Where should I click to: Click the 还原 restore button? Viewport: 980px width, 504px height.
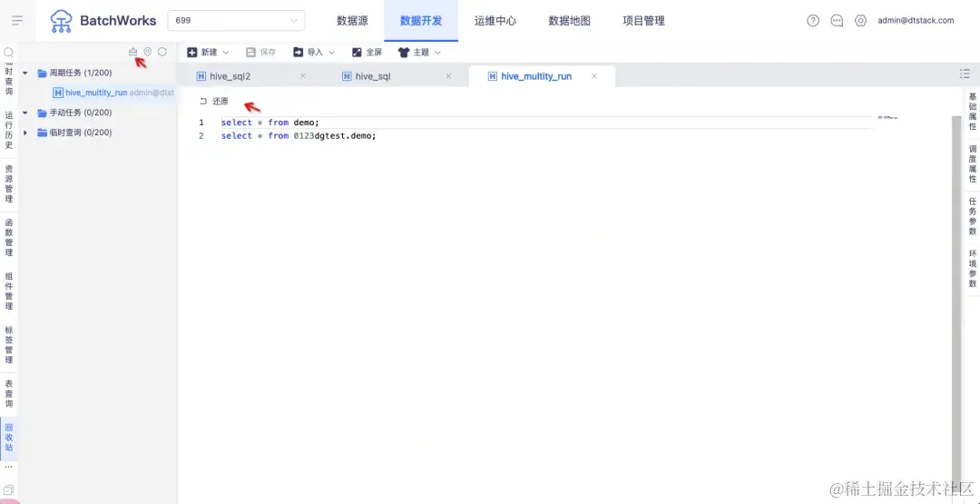[214, 102]
